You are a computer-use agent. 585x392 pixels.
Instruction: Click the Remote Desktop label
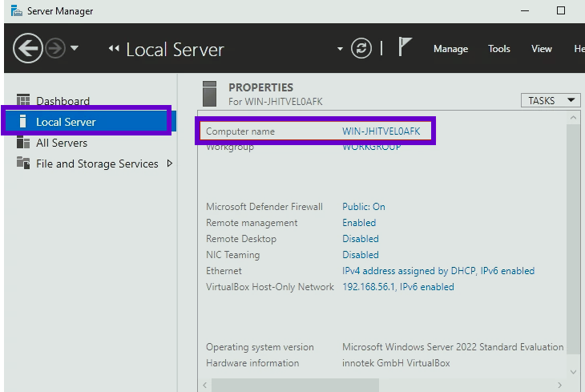click(x=241, y=239)
